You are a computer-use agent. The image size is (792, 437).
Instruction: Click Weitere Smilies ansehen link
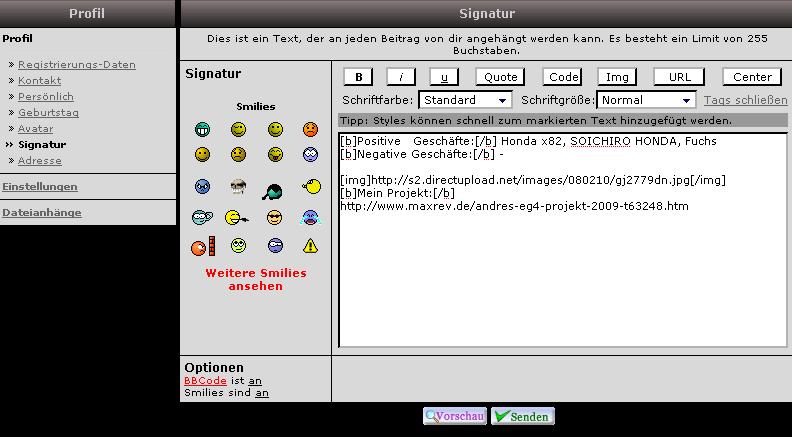coord(256,279)
